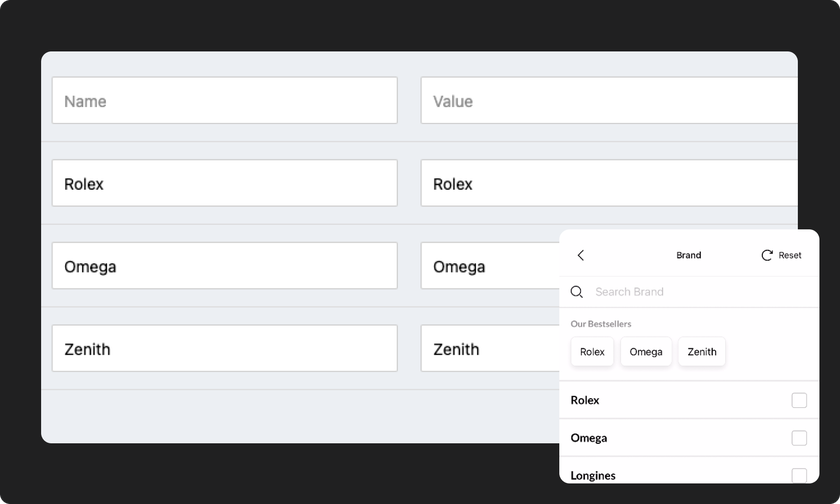Select the Rolex bestseller chip
This screenshot has height=504, width=840.
pyautogui.click(x=592, y=352)
